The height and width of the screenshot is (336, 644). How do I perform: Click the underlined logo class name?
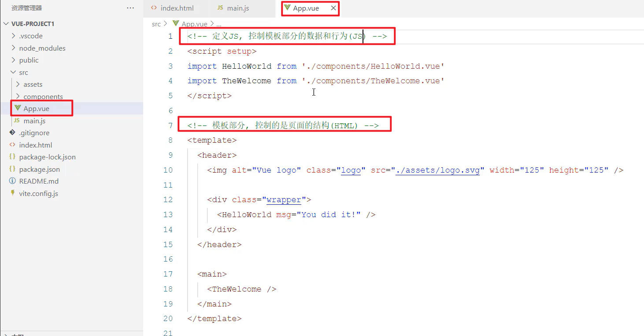coord(351,170)
